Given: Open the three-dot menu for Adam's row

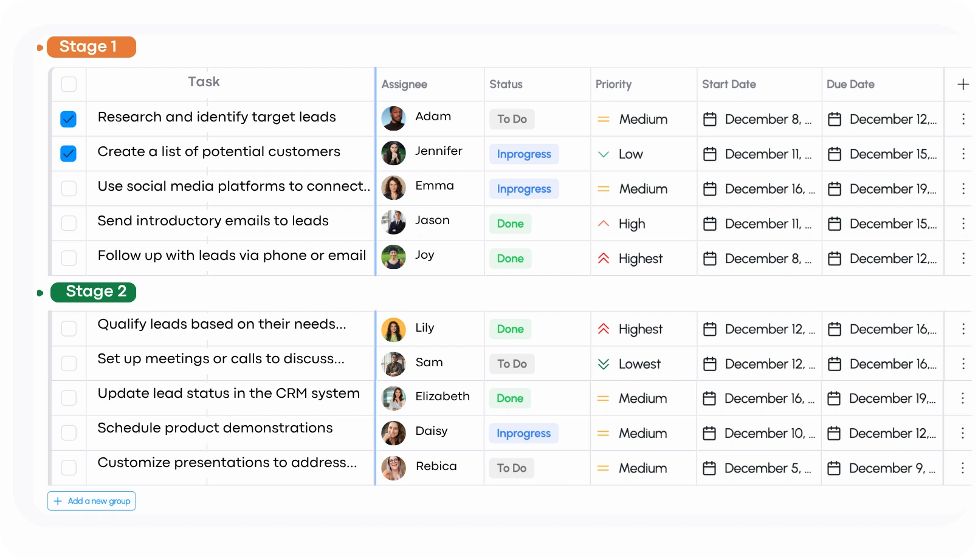Looking at the screenshot, I should (963, 119).
